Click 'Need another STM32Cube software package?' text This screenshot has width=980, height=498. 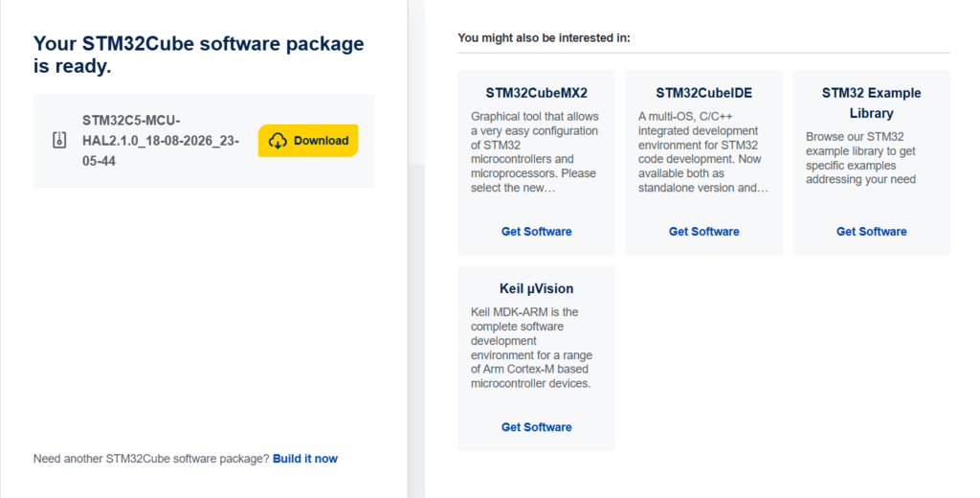point(151,459)
